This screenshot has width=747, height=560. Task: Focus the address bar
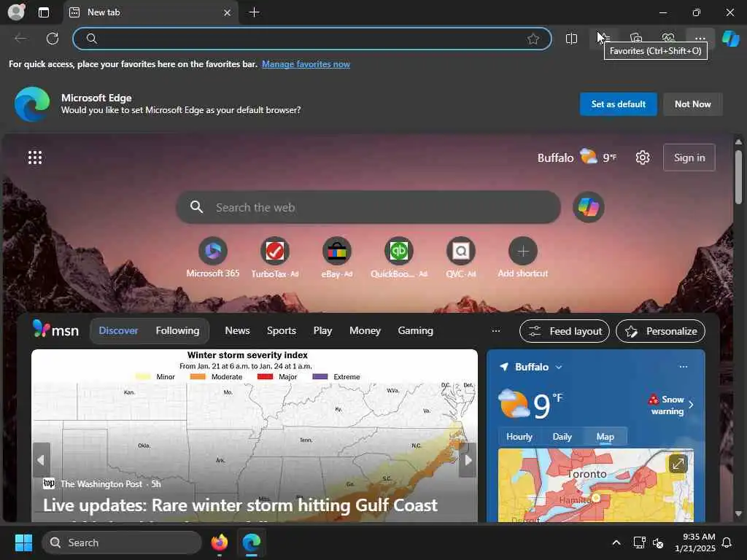[x=312, y=39]
